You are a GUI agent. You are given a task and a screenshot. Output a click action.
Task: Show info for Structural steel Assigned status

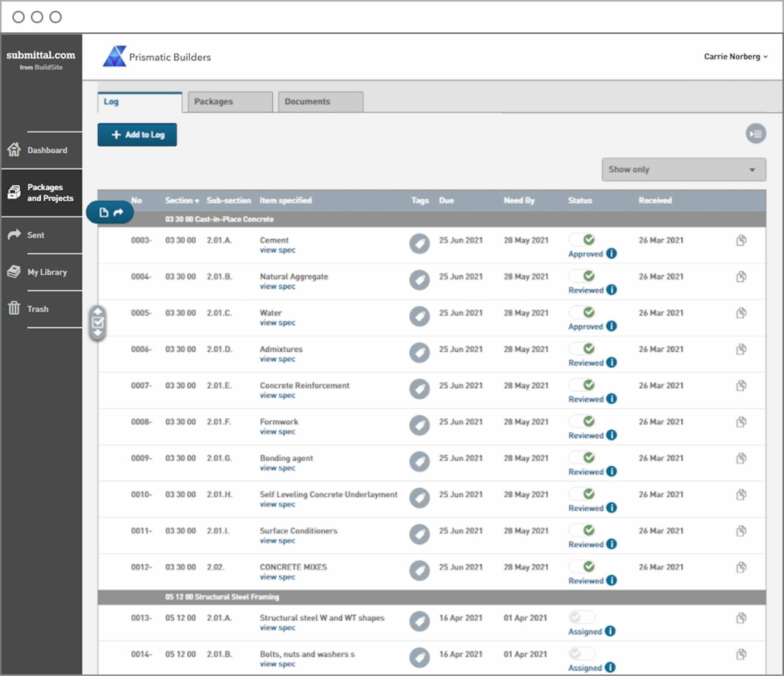tap(610, 631)
